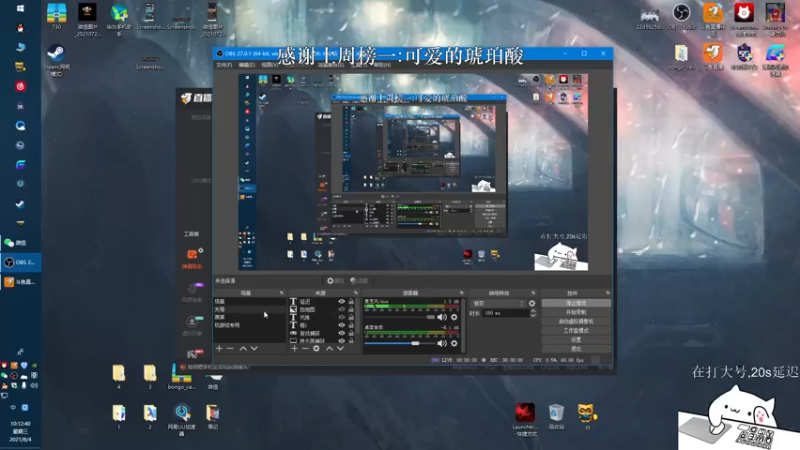Viewport: 800px width, 450px height.
Task: Open the 淡变 transition dropdown
Action: tap(498, 303)
